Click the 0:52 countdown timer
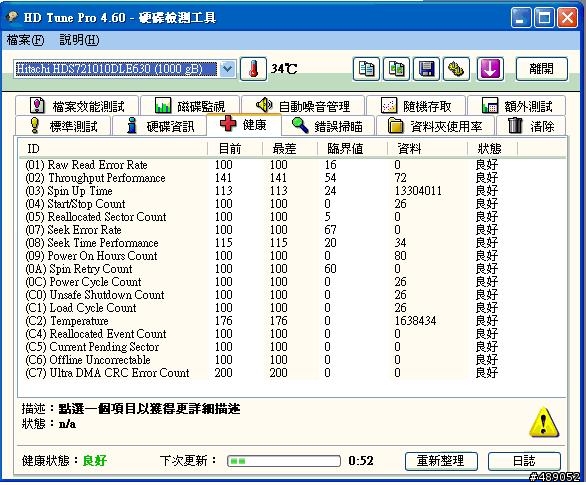Viewport: 586px width, 485px height. pos(361,461)
